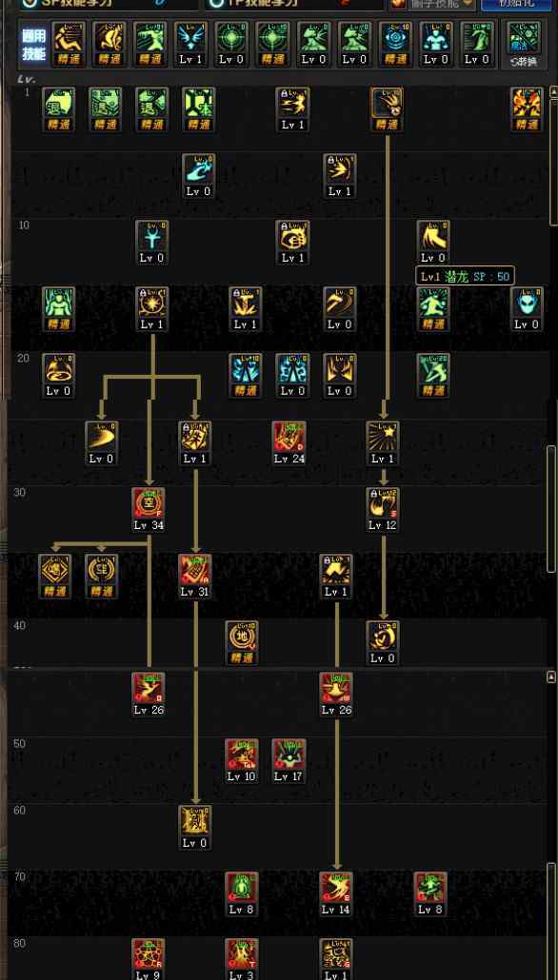
Task: Choose the gold Lv 12 skill icon
Action: point(383,503)
